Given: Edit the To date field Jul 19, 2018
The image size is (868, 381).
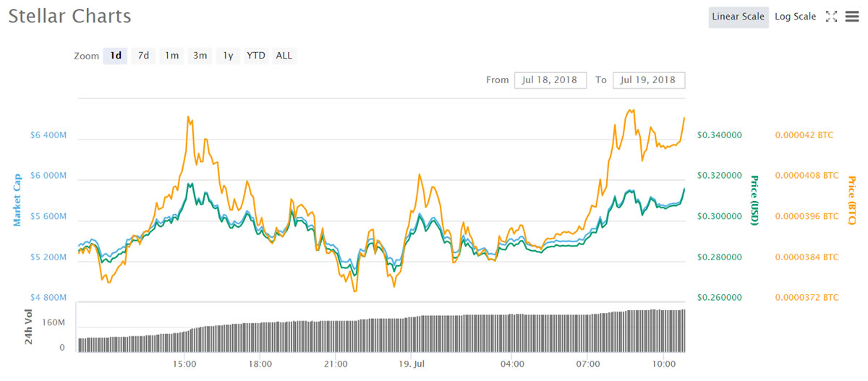Looking at the screenshot, I should point(649,80).
